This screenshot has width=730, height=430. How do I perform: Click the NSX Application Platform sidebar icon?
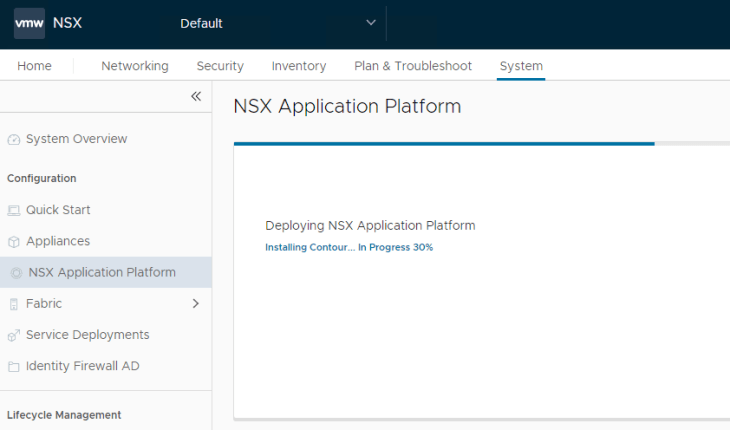(16, 273)
